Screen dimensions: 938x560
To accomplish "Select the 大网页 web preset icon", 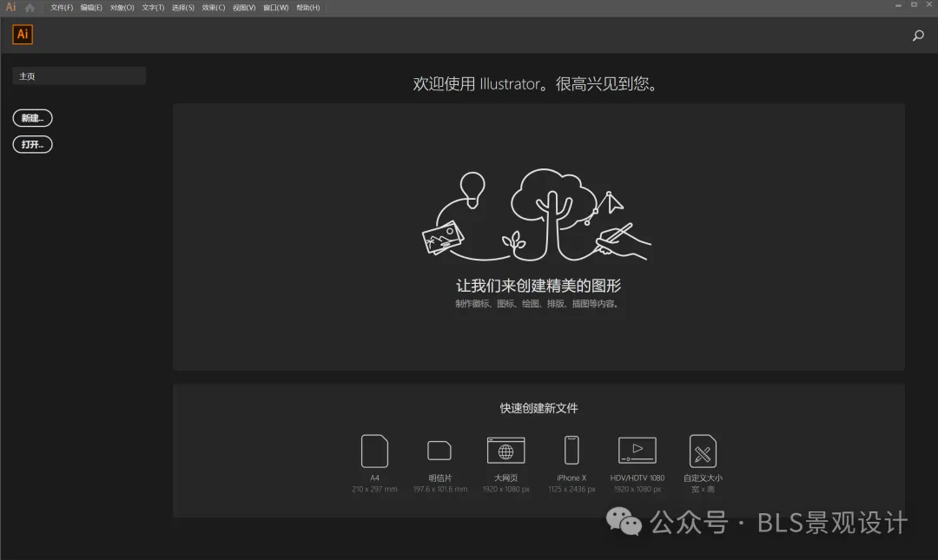I will [506, 451].
